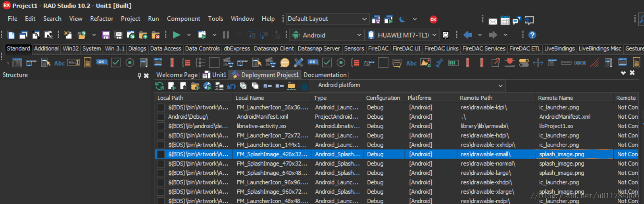Click the splash_image.png Remote Name edit cell
This screenshot has width=644, height=204.
point(574,154)
